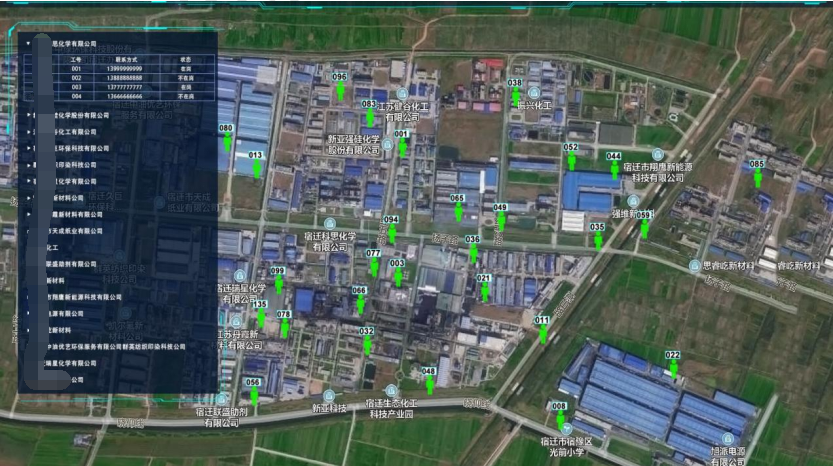Image resolution: width=833 pixels, height=466 pixels.
Task: Click green map marker 011
Action: (x=542, y=334)
